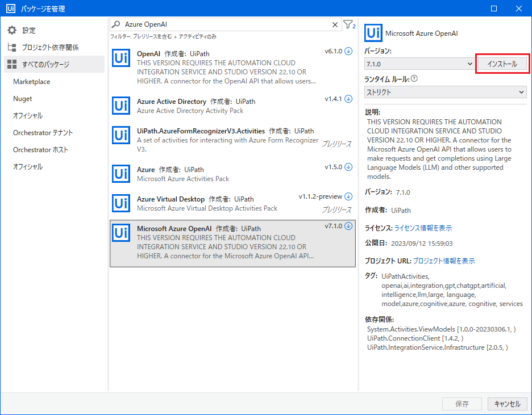Viewport: 532px width, 415px height.
Task: Open the version 7.1.0 dropdown
Action: click(x=419, y=64)
